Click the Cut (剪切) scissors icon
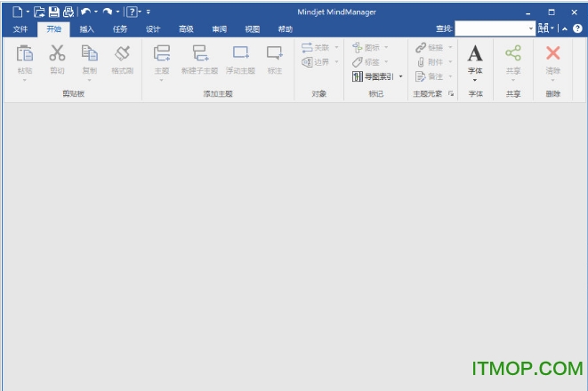 [57, 52]
